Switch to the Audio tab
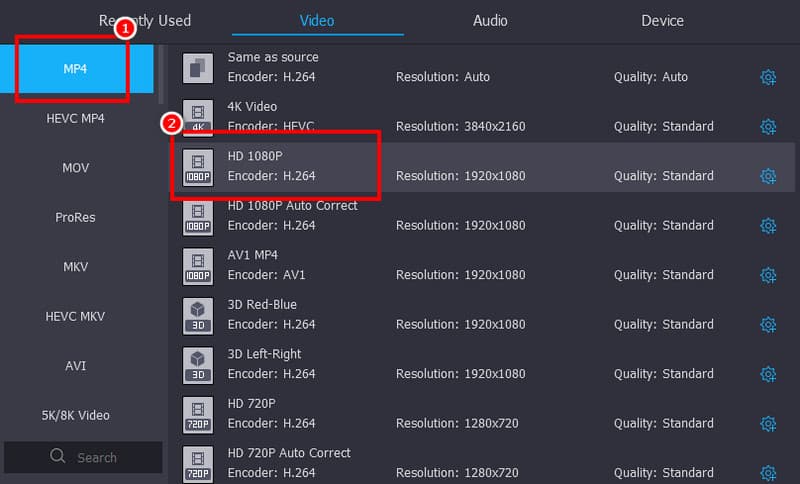This screenshot has height=484, width=800. 490,21
